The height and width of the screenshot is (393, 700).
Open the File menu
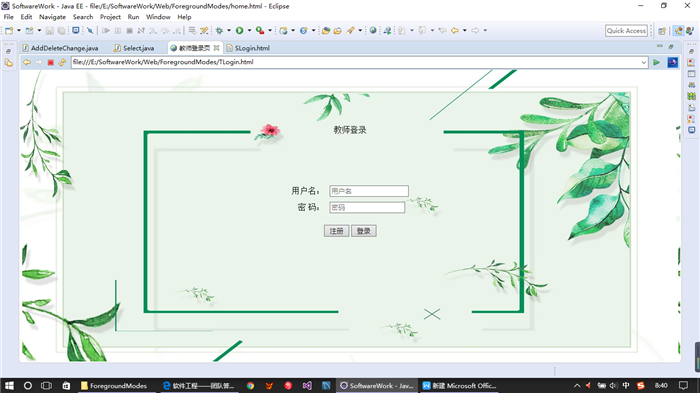(x=9, y=17)
